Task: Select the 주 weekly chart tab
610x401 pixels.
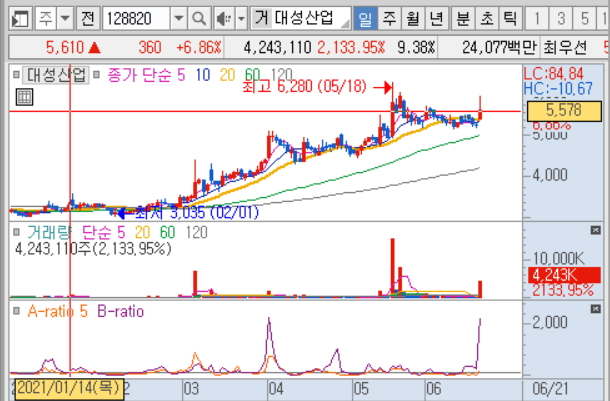Action: [x=389, y=18]
